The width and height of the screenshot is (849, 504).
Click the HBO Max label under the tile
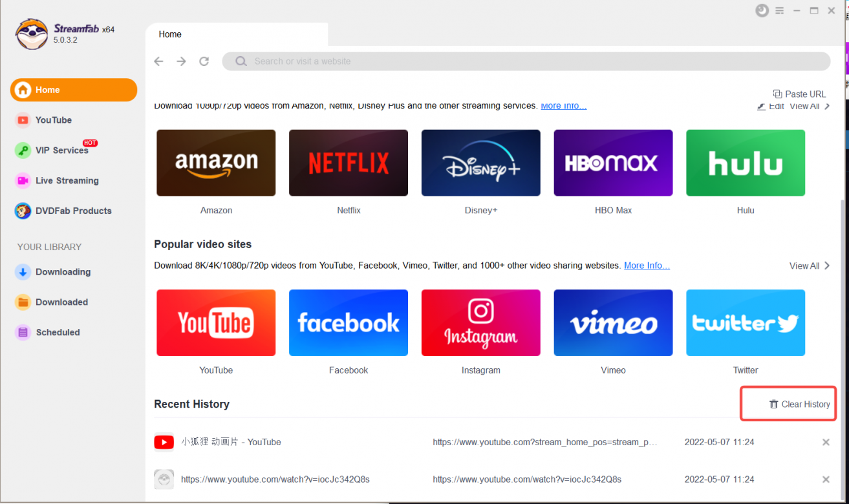(x=614, y=211)
